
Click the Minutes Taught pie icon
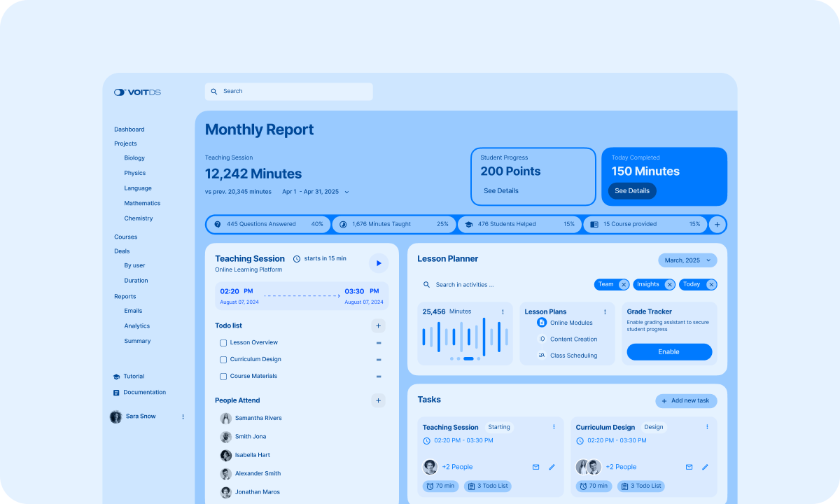343,224
